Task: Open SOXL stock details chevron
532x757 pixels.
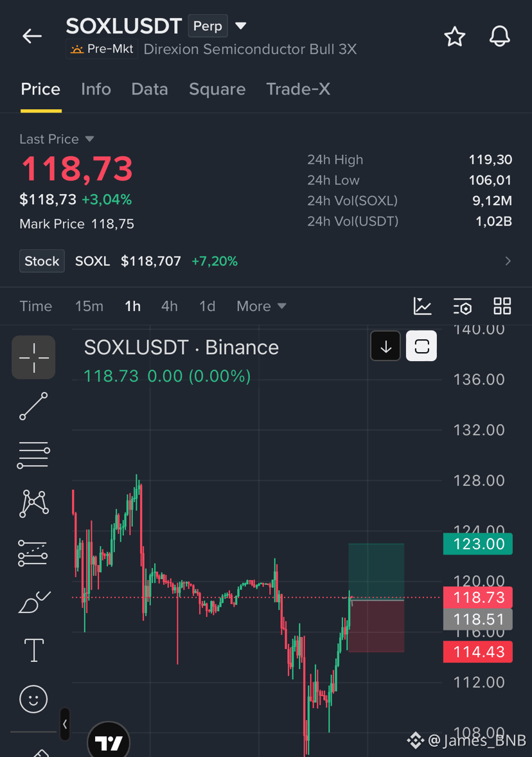Action: [x=508, y=261]
